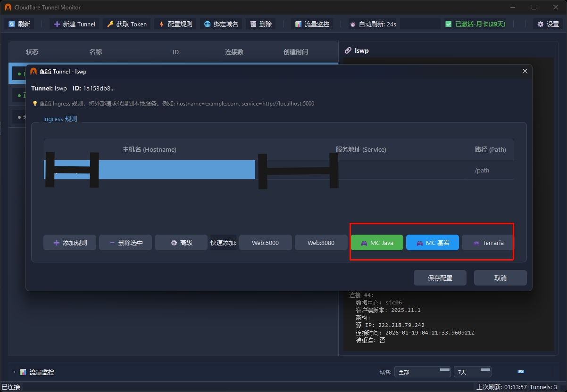Click the 删除 trash button in toolbar
Image resolution: width=567 pixels, height=392 pixels.
pyautogui.click(x=260, y=24)
